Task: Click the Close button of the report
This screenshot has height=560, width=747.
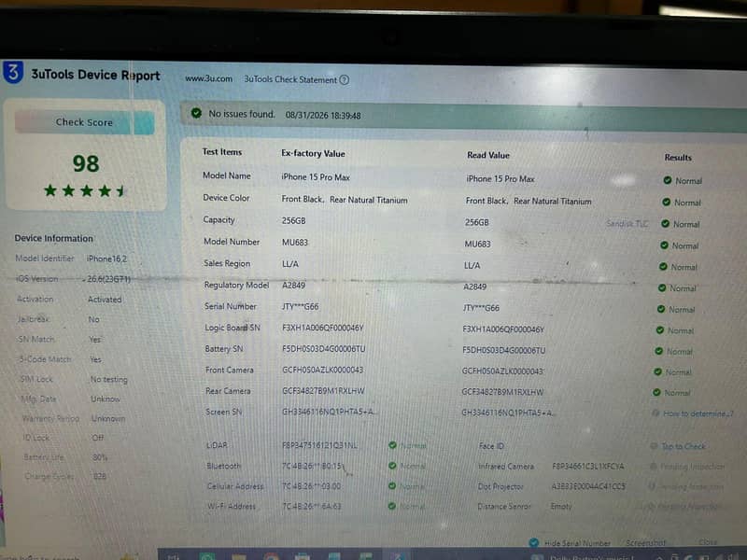Action: pos(708,542)
